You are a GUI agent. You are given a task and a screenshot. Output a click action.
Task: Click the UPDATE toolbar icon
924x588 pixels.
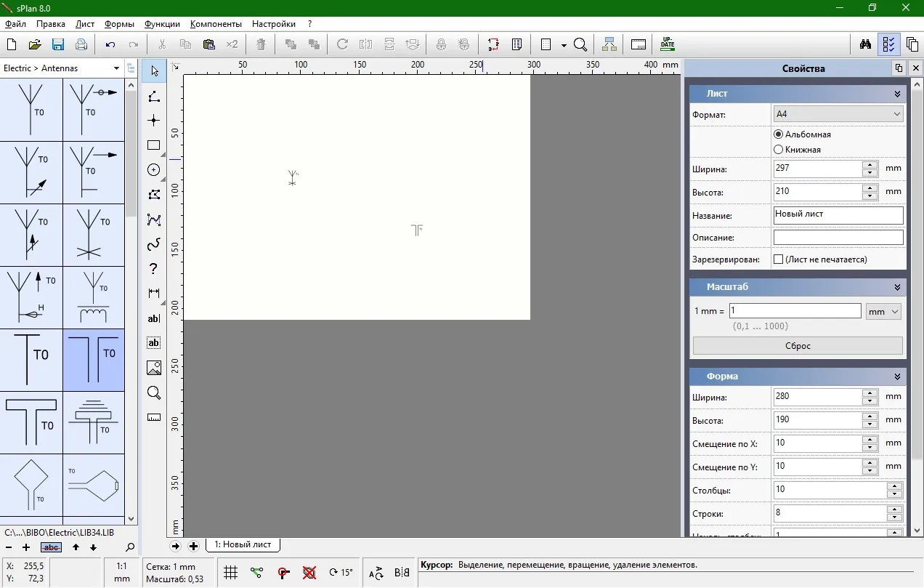(x=668, y=44)
